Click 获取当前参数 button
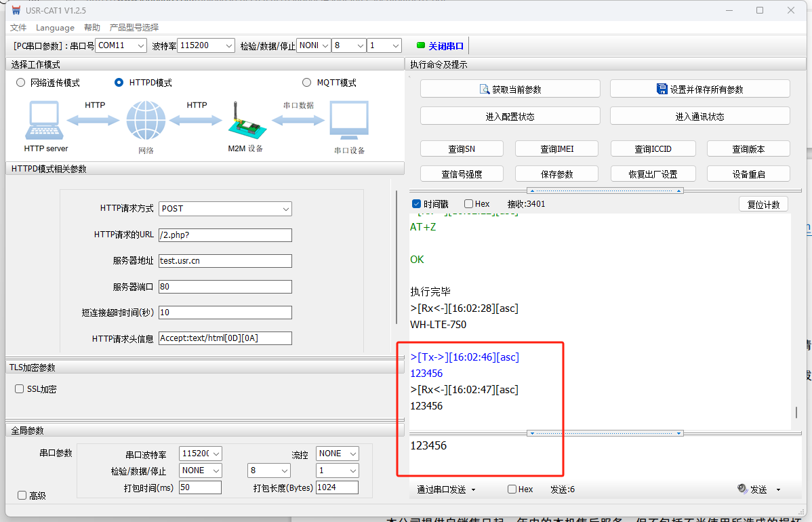This screenshot has width=812, height=522. click(x=510, y=89)
